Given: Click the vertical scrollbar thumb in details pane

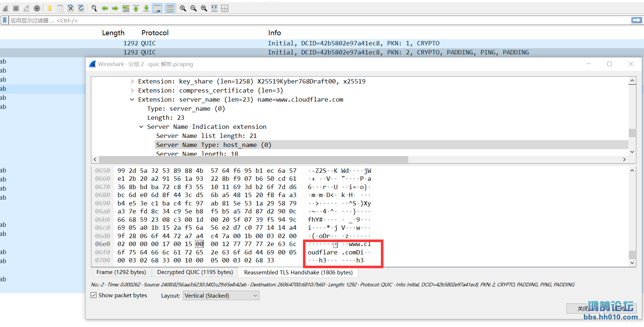Looking at the screenshot, I should pyautogui.click(x=632, y=133).
